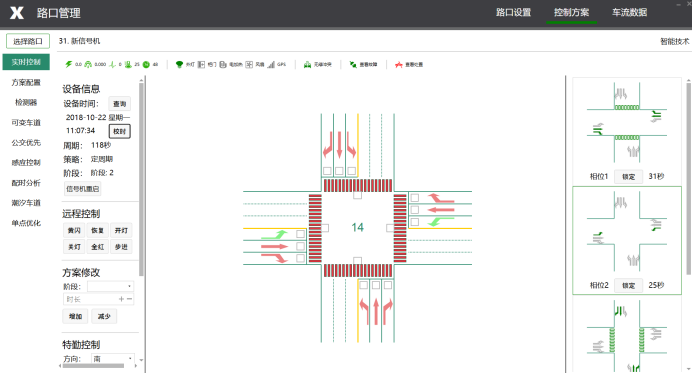Click the green view-fault (查看故障) icon
693x373 pixels.
tap(353, 65)
